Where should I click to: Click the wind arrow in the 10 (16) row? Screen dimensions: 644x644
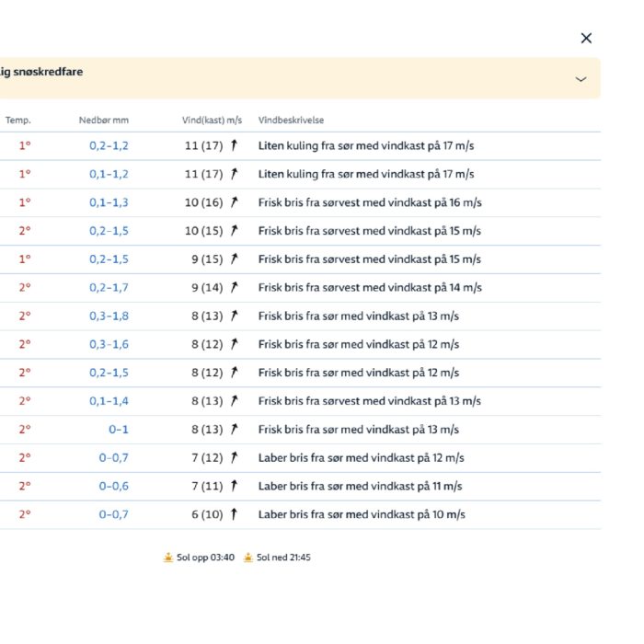tap(234, 202)
